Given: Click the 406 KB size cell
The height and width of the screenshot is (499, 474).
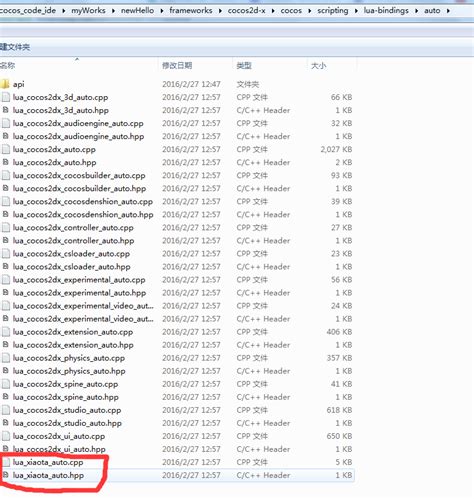Looking at the screenshot, I should pos(339,332).
